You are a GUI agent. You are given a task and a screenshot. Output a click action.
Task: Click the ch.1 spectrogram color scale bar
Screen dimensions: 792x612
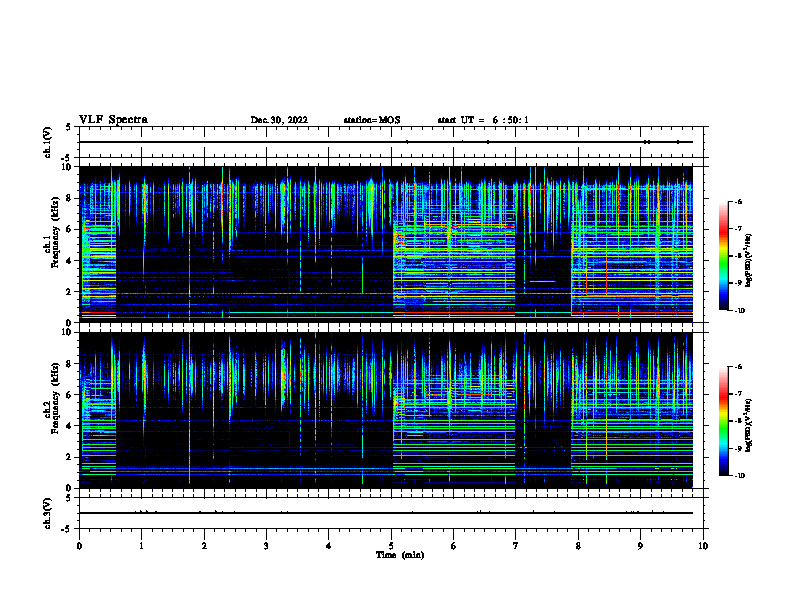[x=723, y=256]
